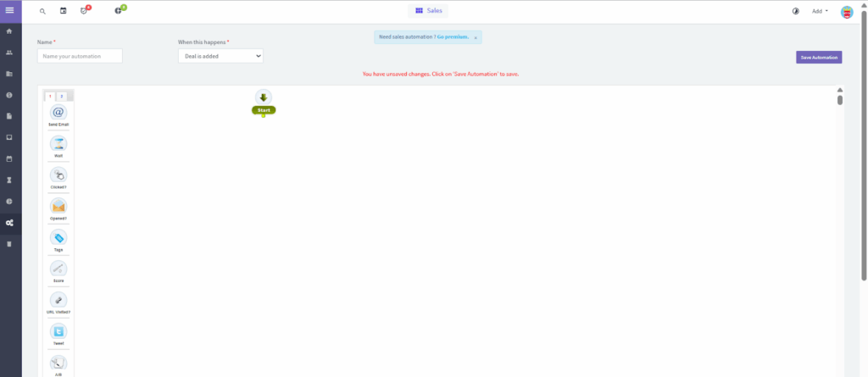Viewport: 868px width, 377px height.
Task: Open the search magnifier icon
Action: [43, 12]
